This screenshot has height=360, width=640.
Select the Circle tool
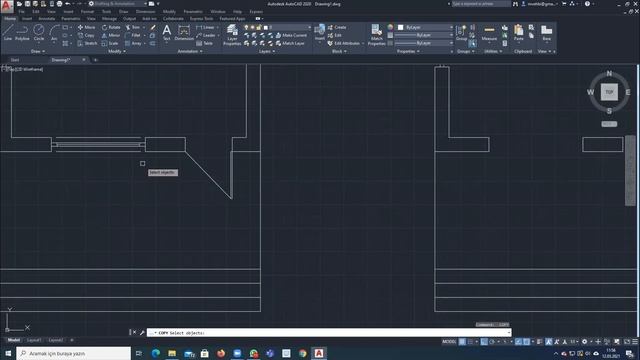[x=39, y=32]
